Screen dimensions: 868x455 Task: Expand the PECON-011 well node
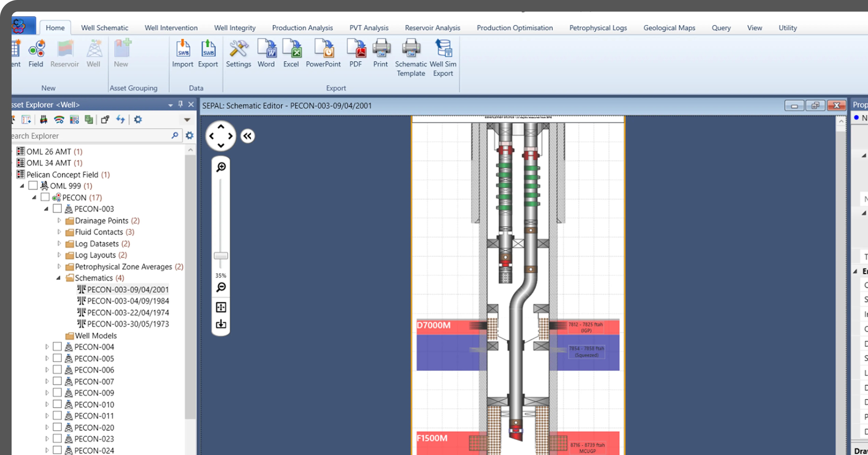point(47,416)
